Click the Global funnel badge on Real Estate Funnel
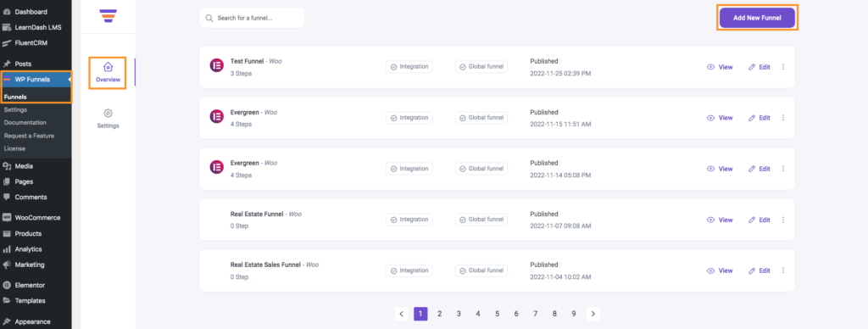 [x=481, y=220]
